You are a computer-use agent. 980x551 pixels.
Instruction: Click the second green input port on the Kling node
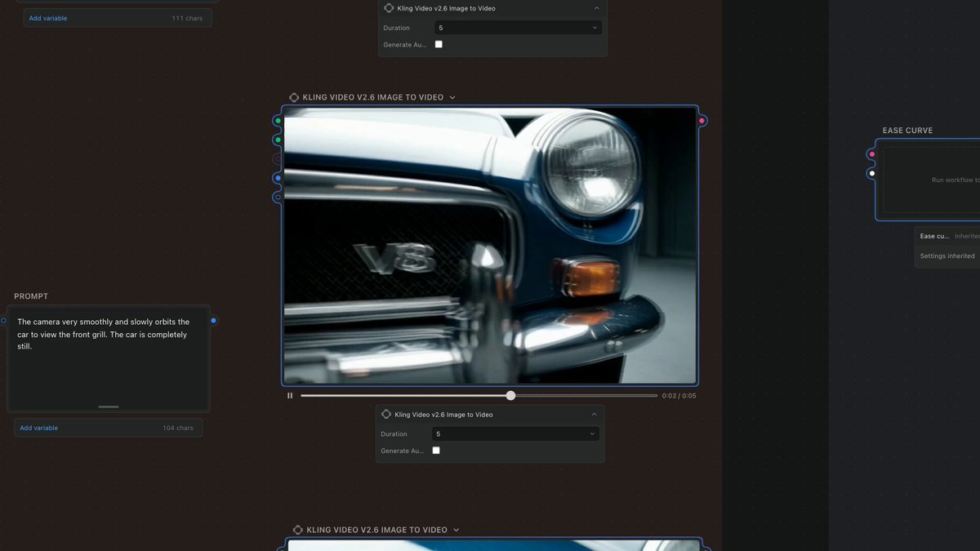[278, 140]
